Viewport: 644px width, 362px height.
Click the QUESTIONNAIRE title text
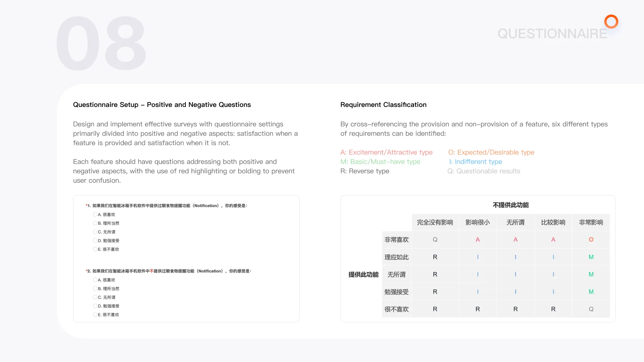552,34
